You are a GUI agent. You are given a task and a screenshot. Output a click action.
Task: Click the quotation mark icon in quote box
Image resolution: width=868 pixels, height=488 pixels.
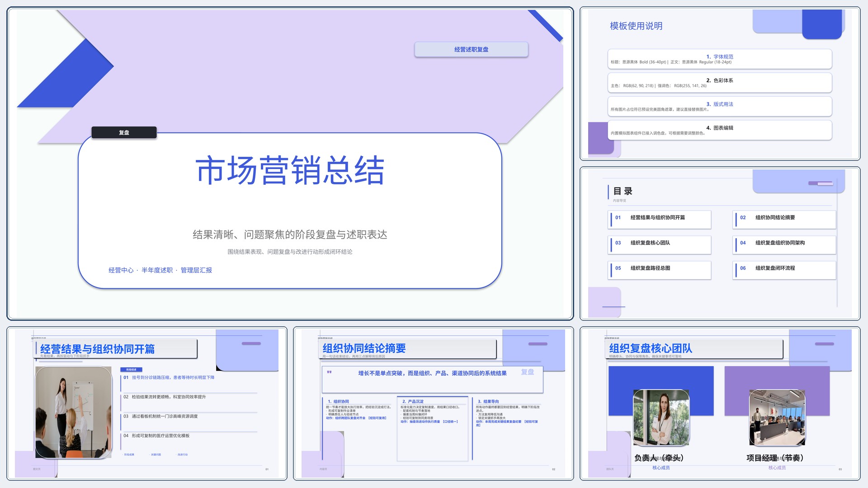[x=329, y=372]
